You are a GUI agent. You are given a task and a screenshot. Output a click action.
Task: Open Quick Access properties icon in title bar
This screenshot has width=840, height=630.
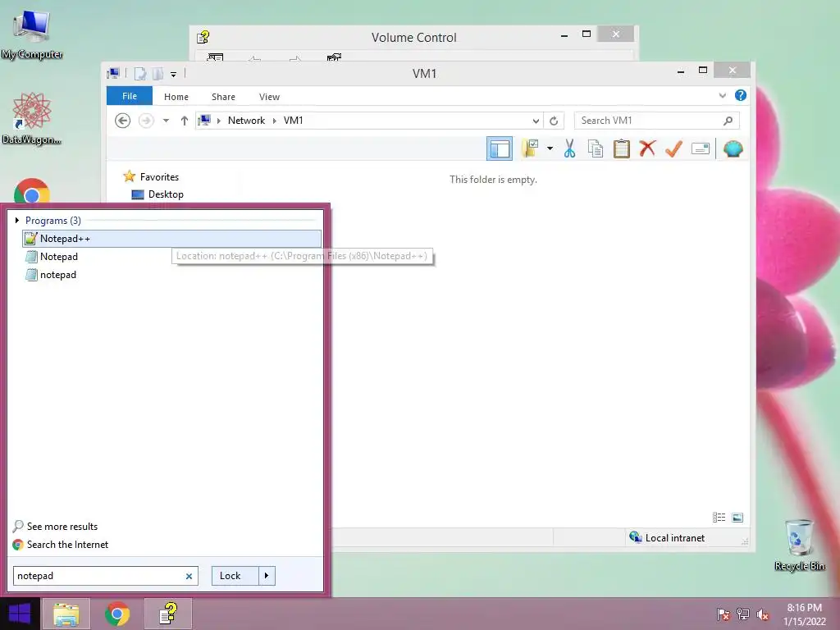(140, 74)
